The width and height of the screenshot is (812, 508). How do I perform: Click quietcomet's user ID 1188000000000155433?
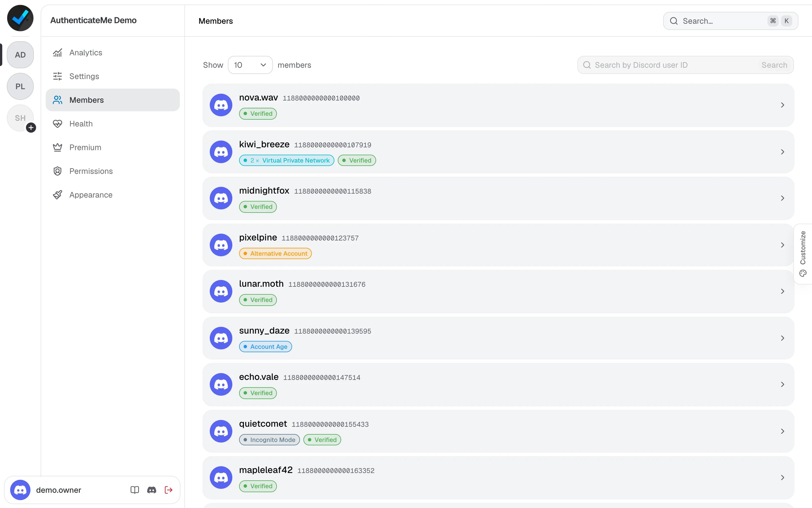[330, 424]
